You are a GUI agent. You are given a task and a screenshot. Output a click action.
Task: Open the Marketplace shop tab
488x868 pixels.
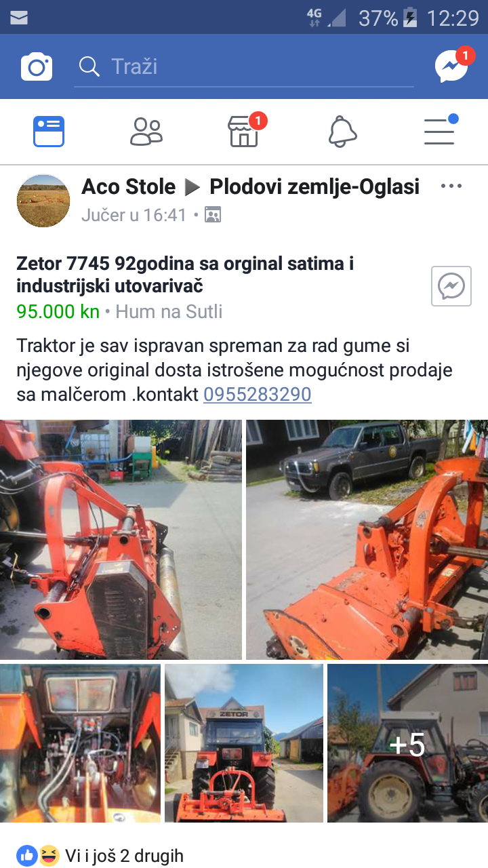(245, 130)
